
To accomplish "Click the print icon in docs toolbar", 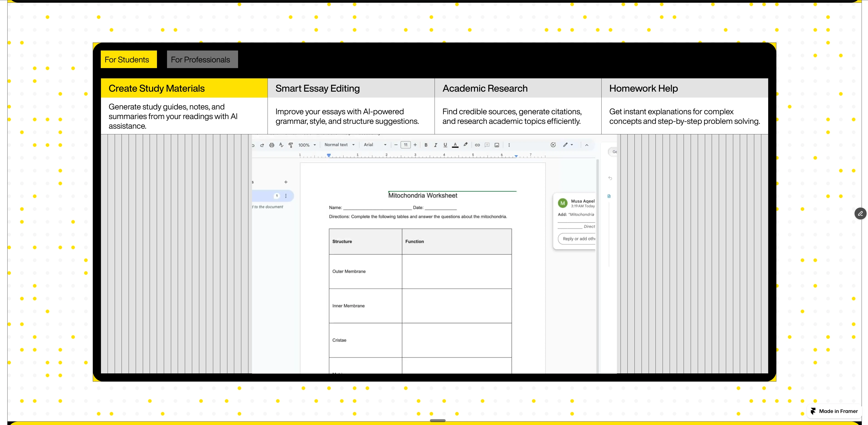I will [x=272, y=145].
